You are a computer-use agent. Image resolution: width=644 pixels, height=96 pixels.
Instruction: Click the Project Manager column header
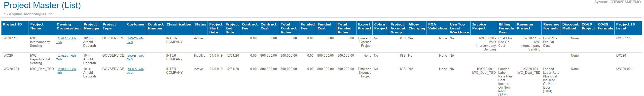pyautogui.click(x=92, y=26)
